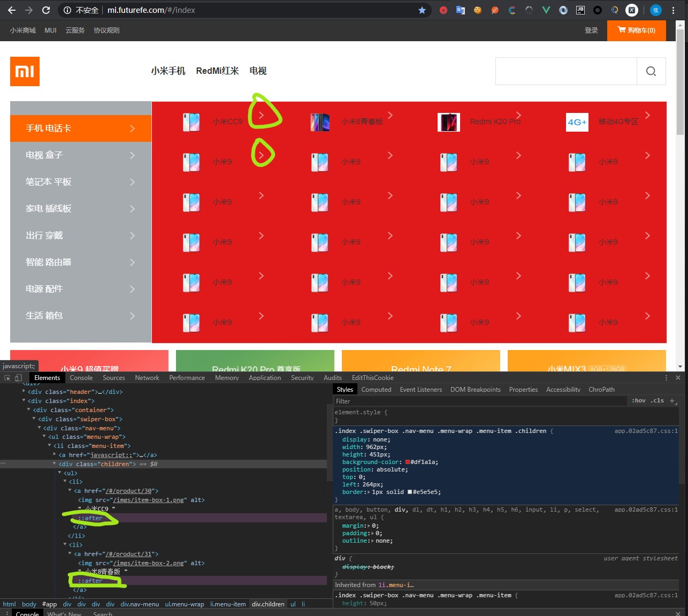This screenshot has height=616, width=688.
Task: Open the JetBrains JB extension icon
Action: [x=580, y=10]
